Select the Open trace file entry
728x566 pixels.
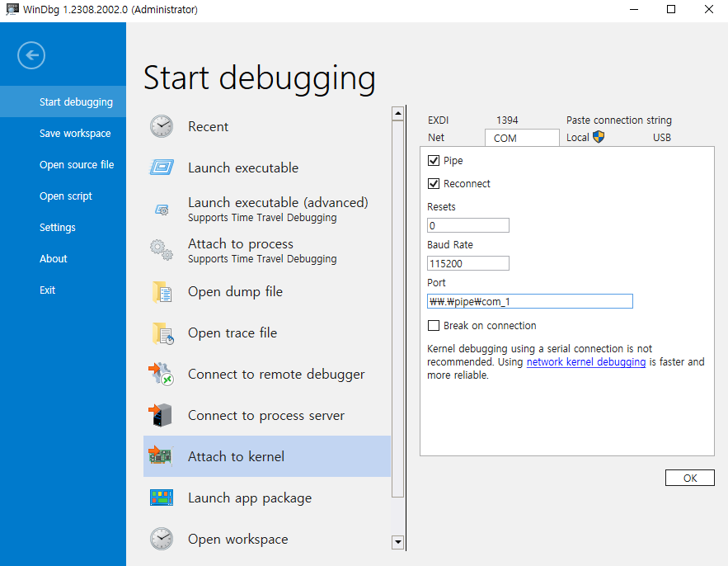(x=267, y=333)
